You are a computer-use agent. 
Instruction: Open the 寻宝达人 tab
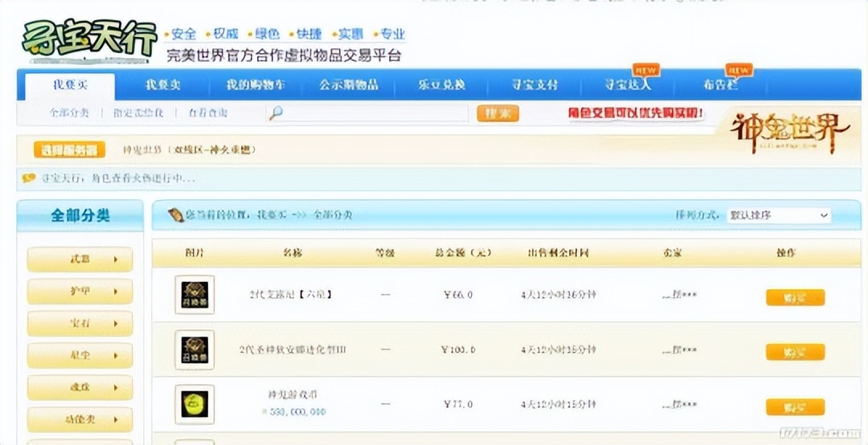pyautogui.click(x=628, y=85)
